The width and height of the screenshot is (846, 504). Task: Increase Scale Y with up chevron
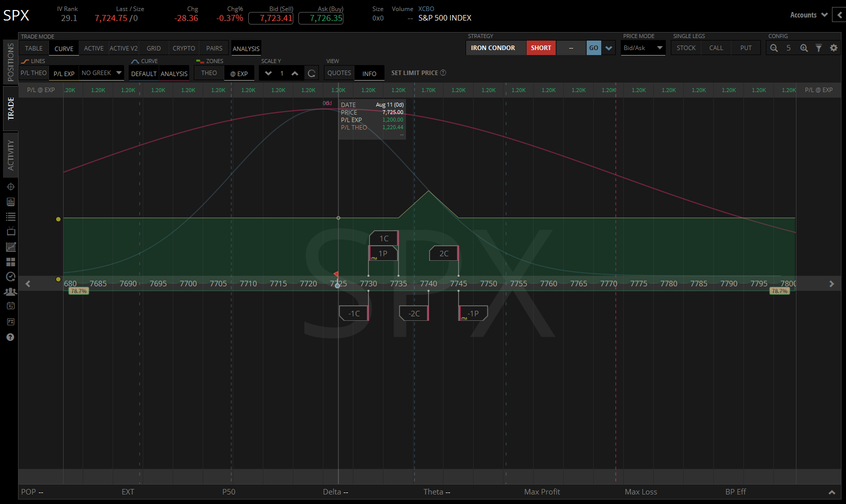click(x=295, y=74)
